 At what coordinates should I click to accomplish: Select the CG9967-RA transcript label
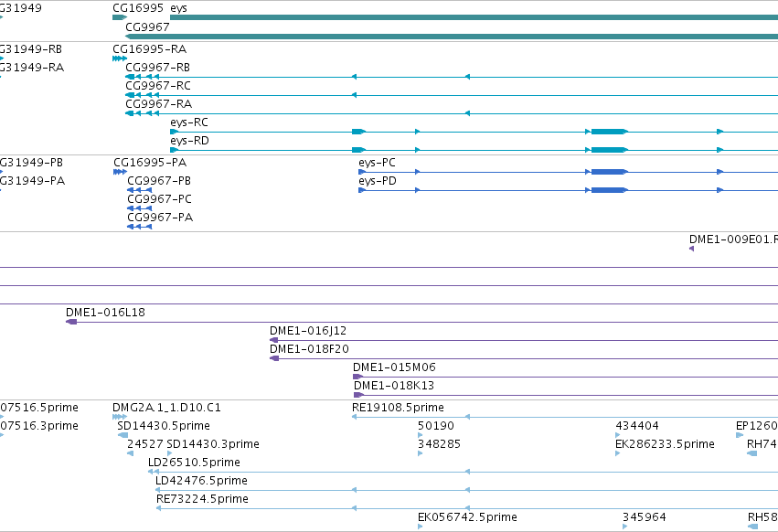click(158, 104)
